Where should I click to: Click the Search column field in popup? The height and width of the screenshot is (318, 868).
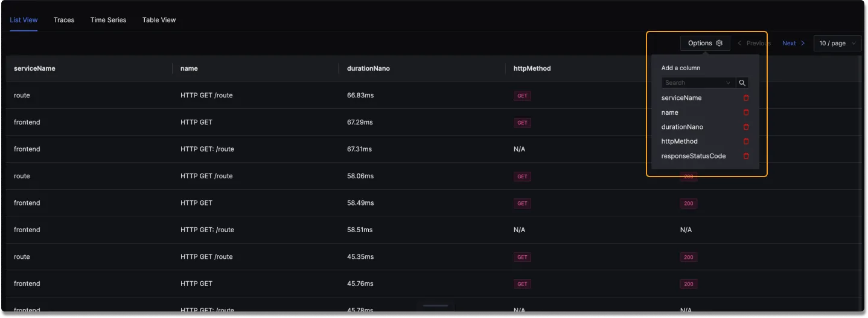point(698,83)
